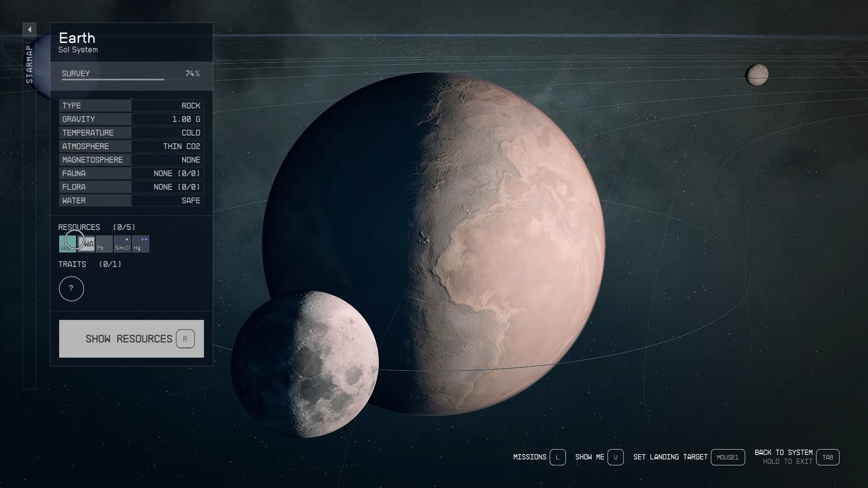This screenshot has height=488, width=868.
Task: Select the SiH3Cl resource tile
Action: [x=123, y=244]
